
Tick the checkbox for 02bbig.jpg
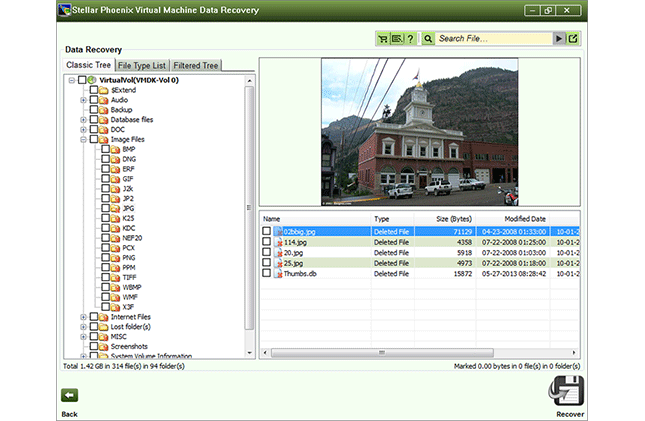pos(267,231)
